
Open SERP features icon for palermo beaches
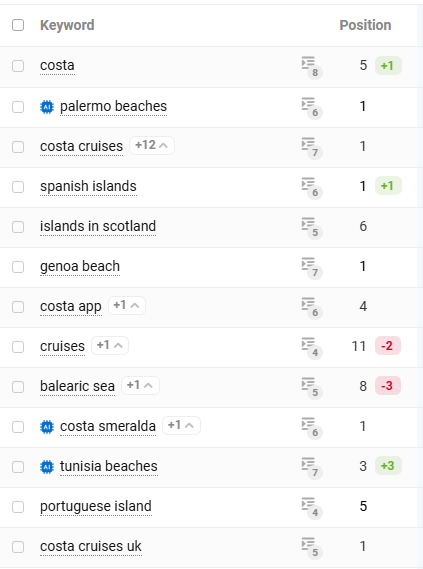(312, 107)
